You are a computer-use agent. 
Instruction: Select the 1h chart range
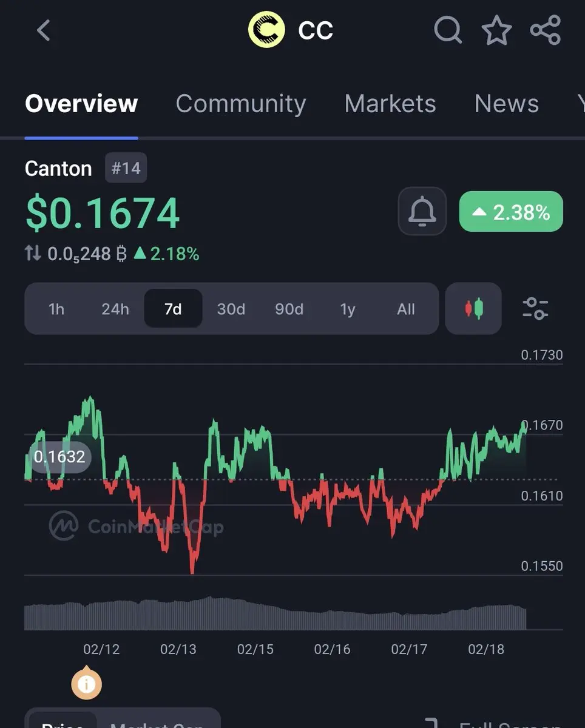pyautogui.click(x=56, y=309)
